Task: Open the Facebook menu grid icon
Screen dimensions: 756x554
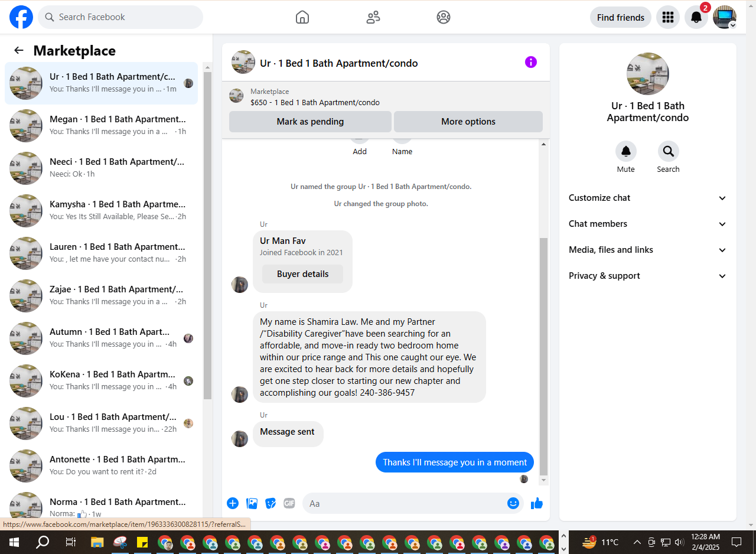Action: pos(668,17)
